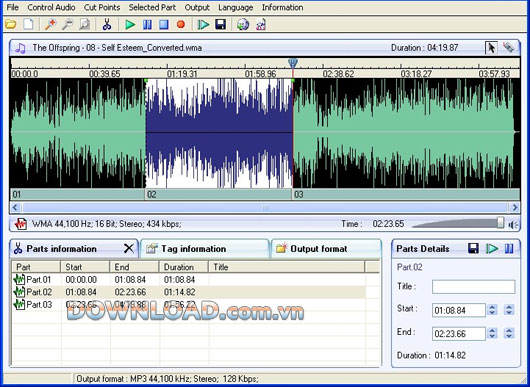The height and width of the screenshot is (387, 530).
Task: Play the part from the Parts Details header
Action: (492, 248)
